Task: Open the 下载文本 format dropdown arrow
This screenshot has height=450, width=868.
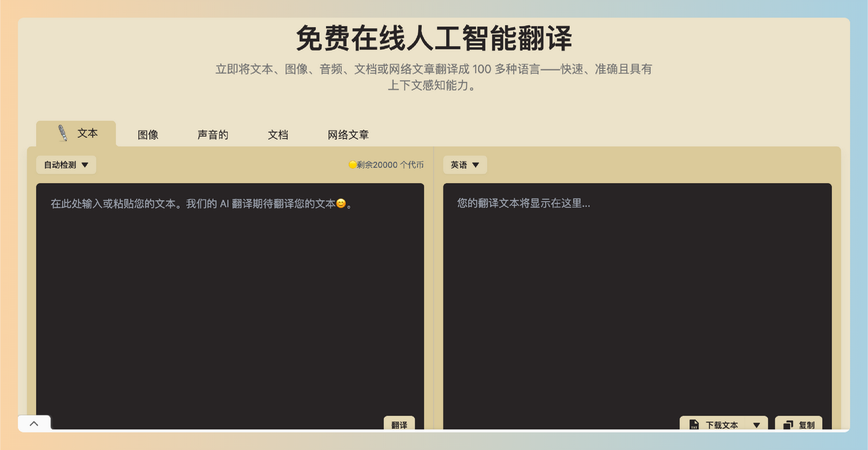Action: (x=757, y=425)
